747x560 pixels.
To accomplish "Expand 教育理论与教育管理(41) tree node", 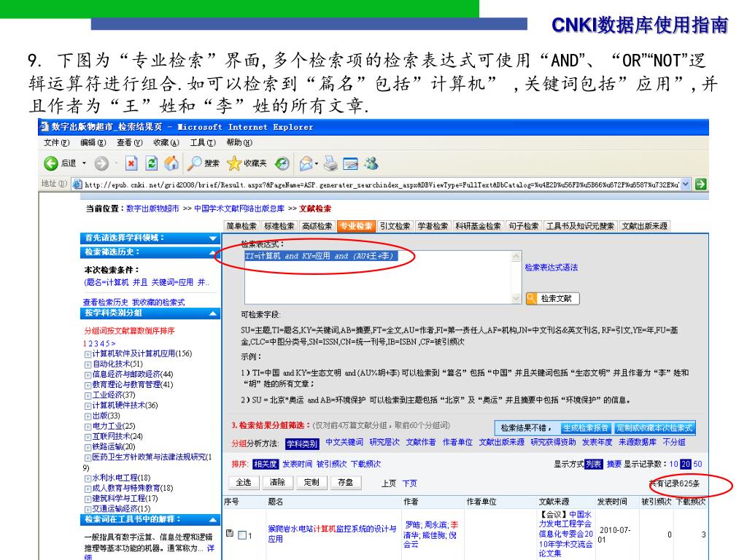I will click(x=88, y=385).
